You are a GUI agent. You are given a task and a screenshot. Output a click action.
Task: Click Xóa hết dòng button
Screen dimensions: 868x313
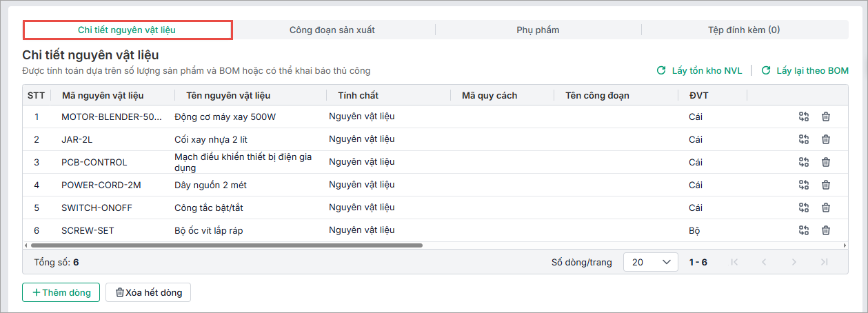(148, 292)
